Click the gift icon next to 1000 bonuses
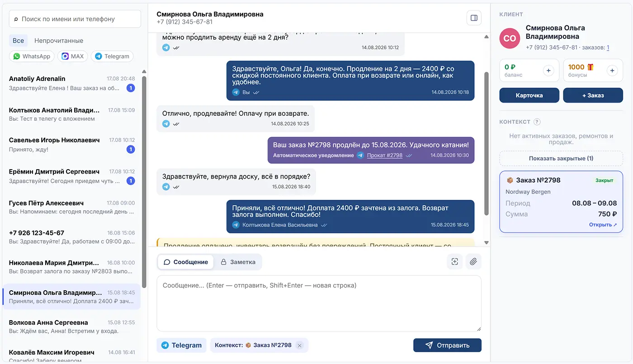Viewport: 633px width, 364px height. tap(590, 67)
